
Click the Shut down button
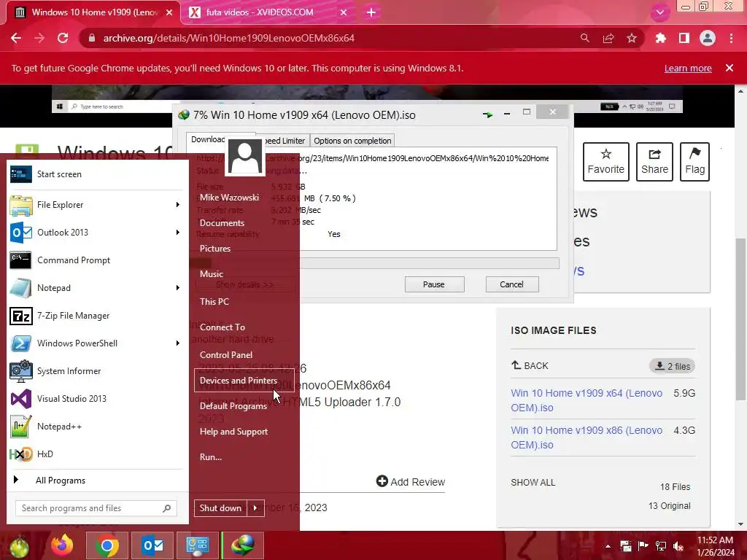220,508
